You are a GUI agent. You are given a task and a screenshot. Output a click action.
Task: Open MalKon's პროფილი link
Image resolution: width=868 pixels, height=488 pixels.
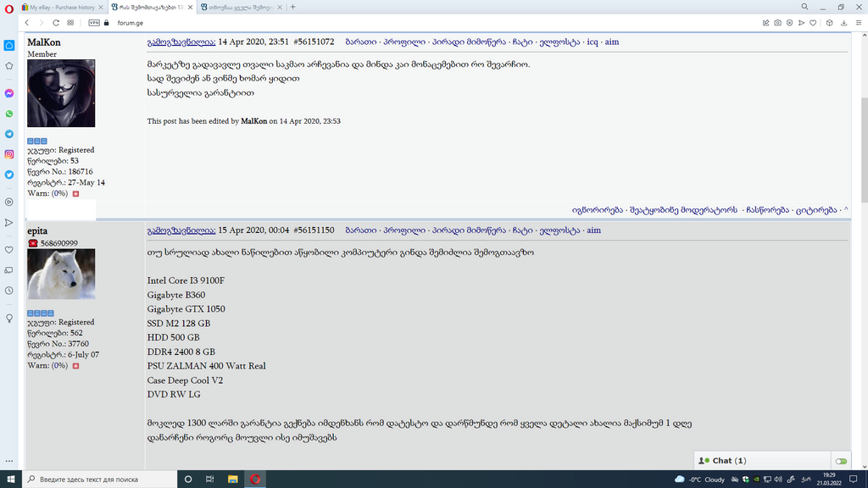(404, 42)
